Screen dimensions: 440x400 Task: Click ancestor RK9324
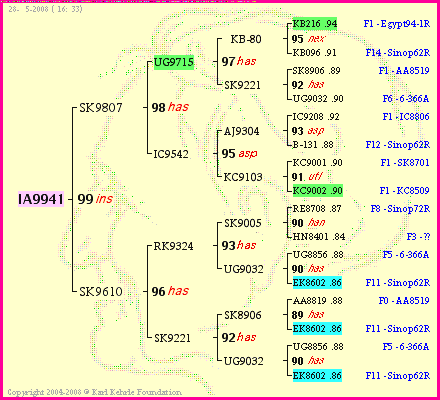(x=173, y=246)
